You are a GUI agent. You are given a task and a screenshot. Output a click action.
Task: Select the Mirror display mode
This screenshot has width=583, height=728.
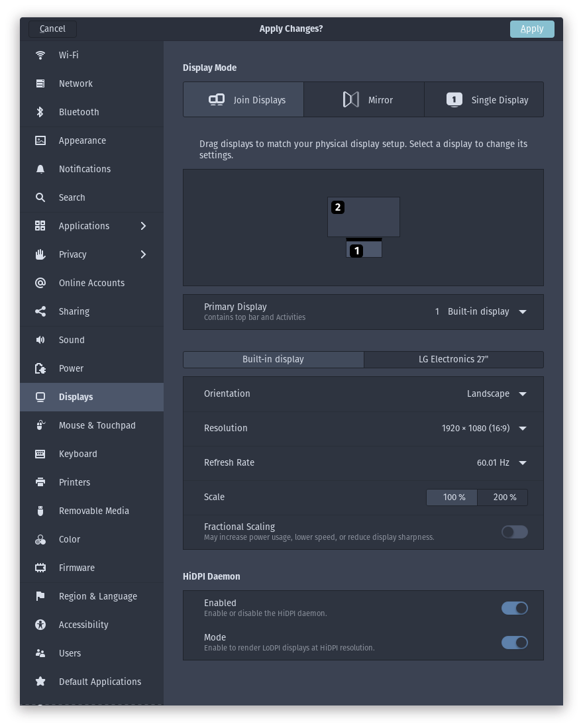click(x=364, y=99)
